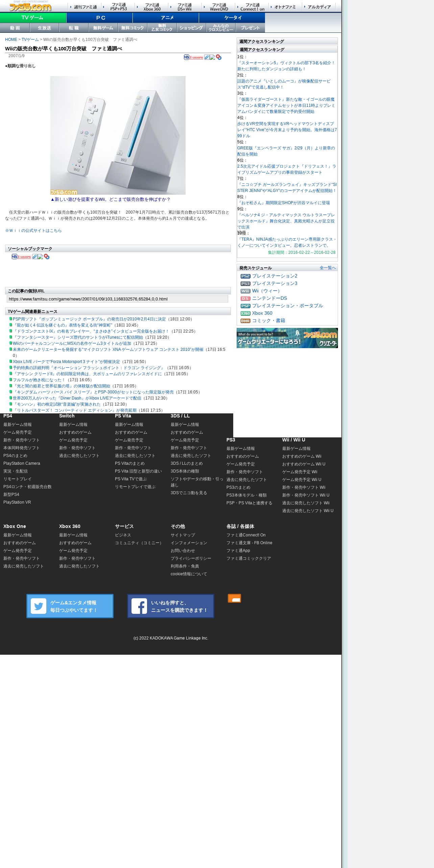Click 3DSでニコ動を見る in the footer

coord(189,493)
